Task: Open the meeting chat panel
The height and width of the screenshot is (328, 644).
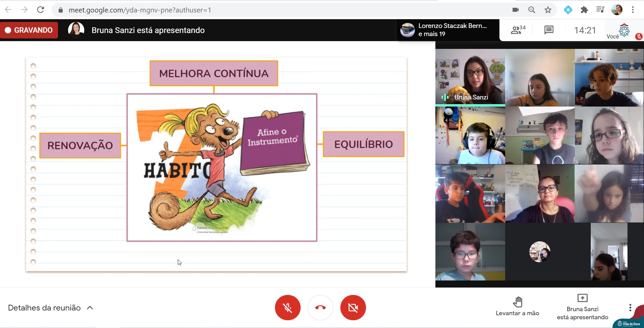Action: (549, 30)
